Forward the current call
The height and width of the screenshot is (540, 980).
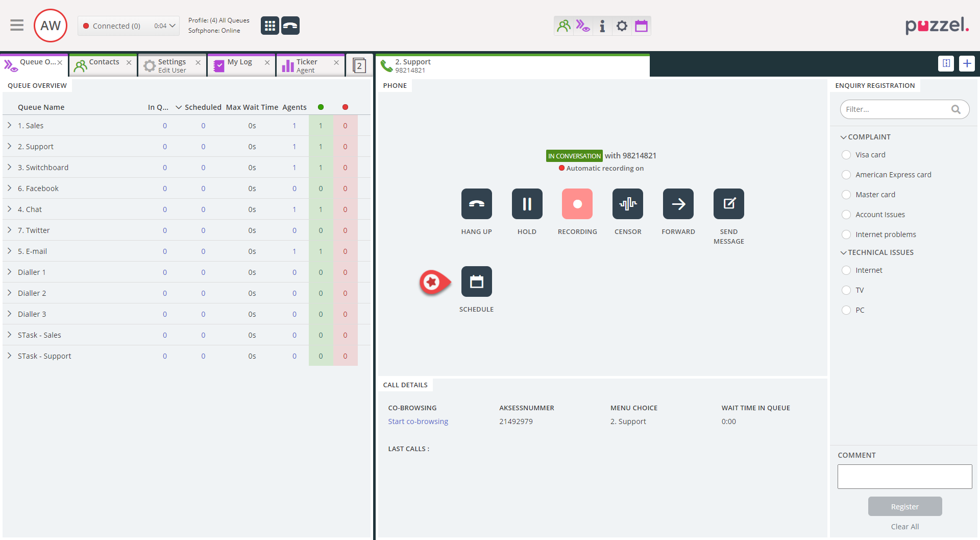pos(678,204)
